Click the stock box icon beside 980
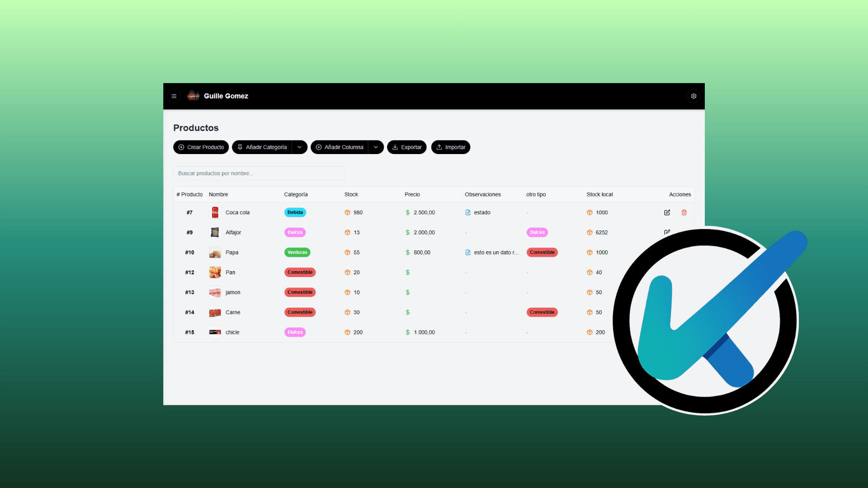Image resolution: width=868 pixels, height=488 pixels. [x=347, y=212]
